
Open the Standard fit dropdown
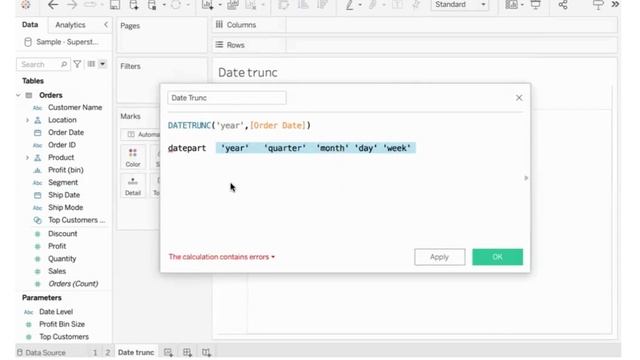tap(460, 5)
